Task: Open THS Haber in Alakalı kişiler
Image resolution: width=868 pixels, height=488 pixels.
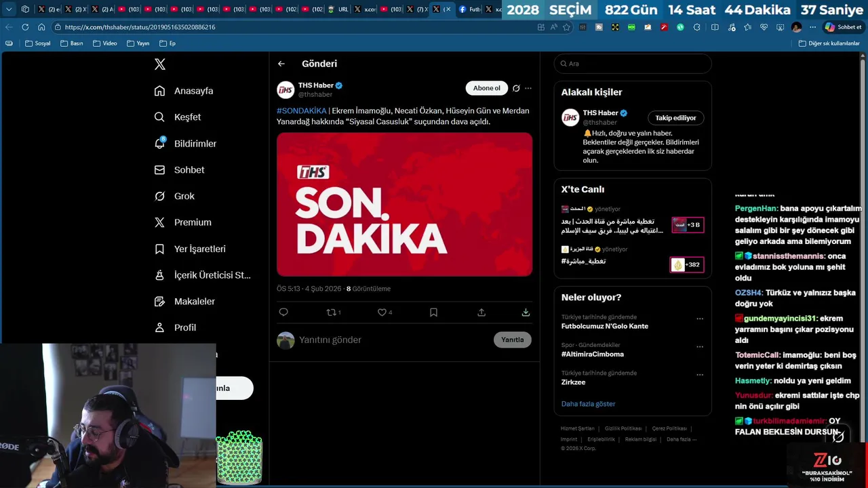Action: 600,113
